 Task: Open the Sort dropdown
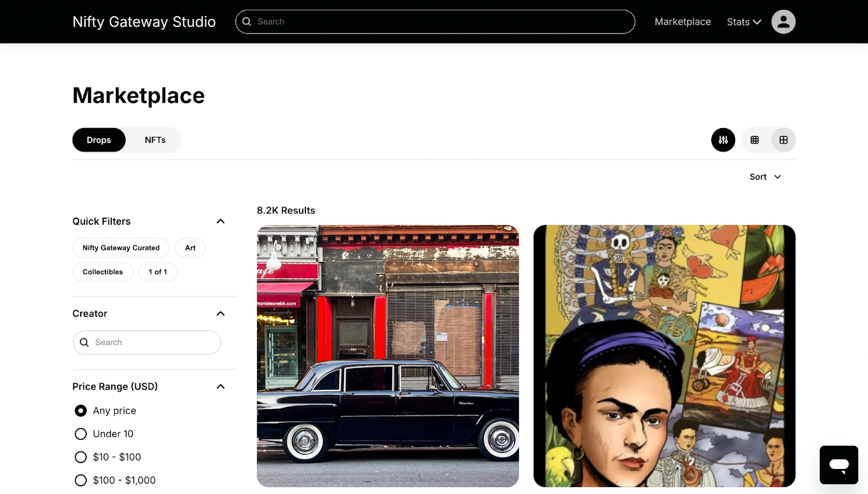click(765, 177)
